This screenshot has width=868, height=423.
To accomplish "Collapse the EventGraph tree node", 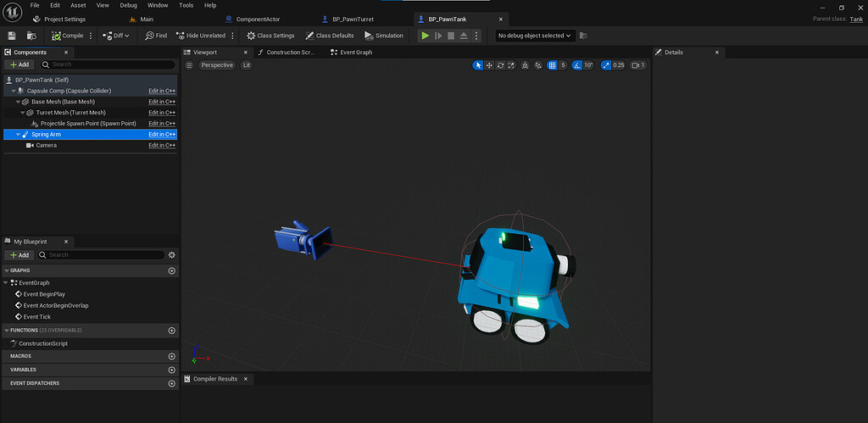I will pyautogui.click(x=6, y=282).
